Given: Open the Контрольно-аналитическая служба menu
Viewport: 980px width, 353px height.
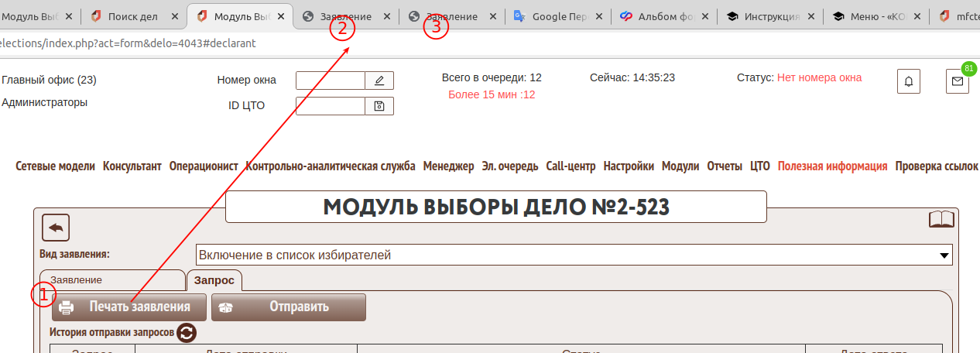Looking at the screenshot, I should point(331,166).
